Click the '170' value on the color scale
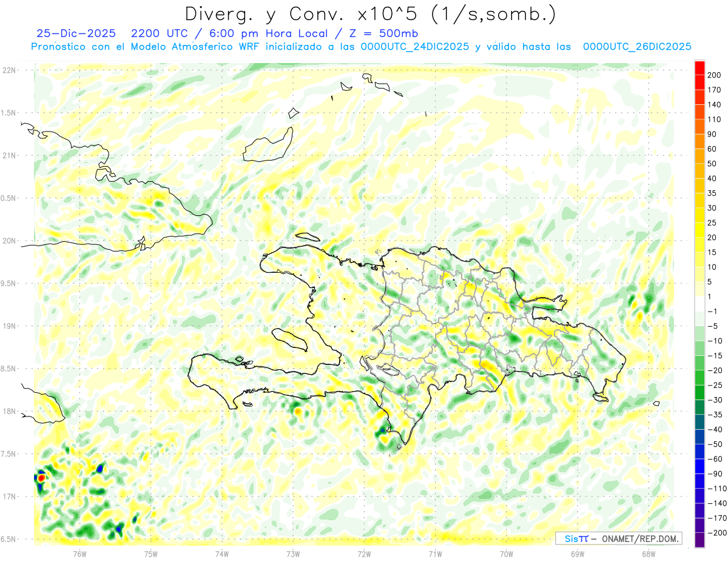 coord(715,90)
